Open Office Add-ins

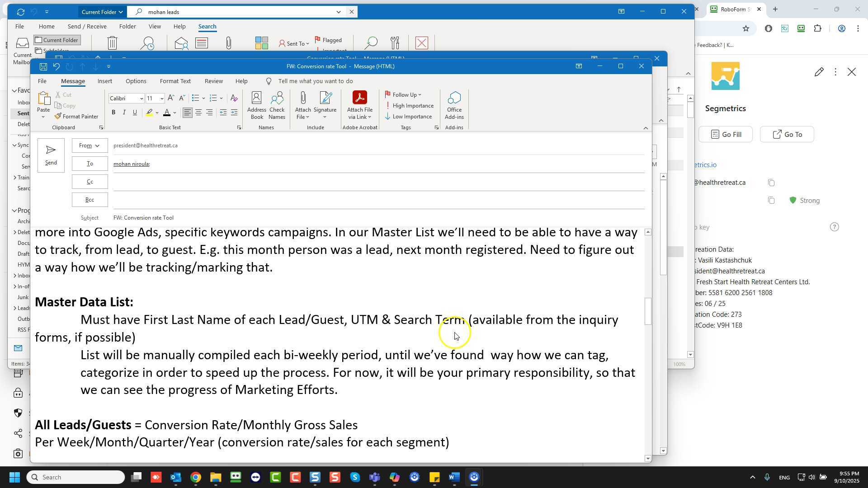click(454, 105)
